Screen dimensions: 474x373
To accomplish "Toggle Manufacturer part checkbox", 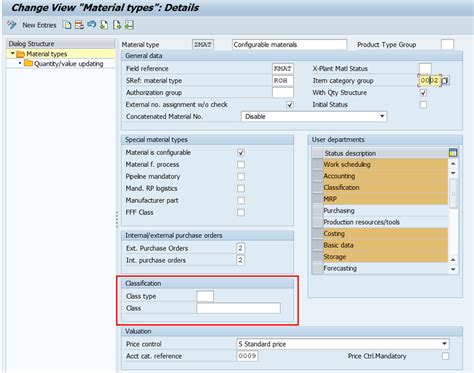I will point(241,201).
